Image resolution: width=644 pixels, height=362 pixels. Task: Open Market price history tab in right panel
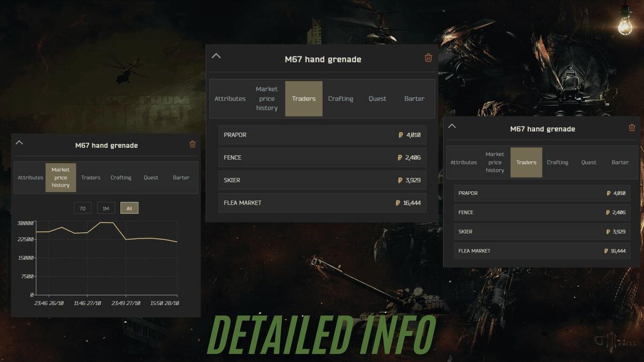coord(495,162)
